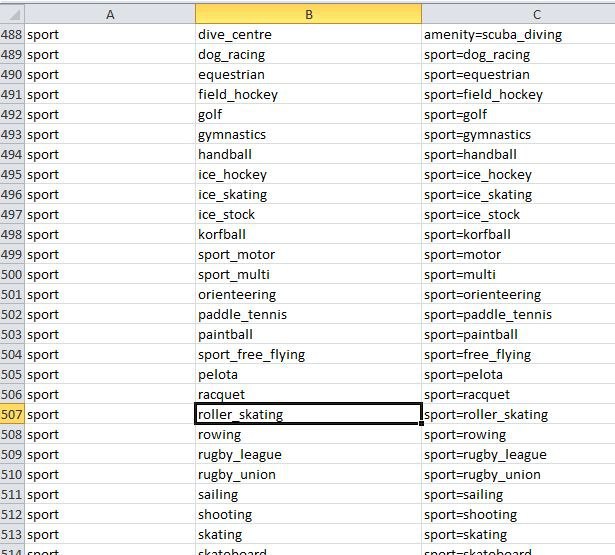The image size is (615, 555).
Task: Select the sport=dog_racing cell
Action: click(x=519, y=54)
